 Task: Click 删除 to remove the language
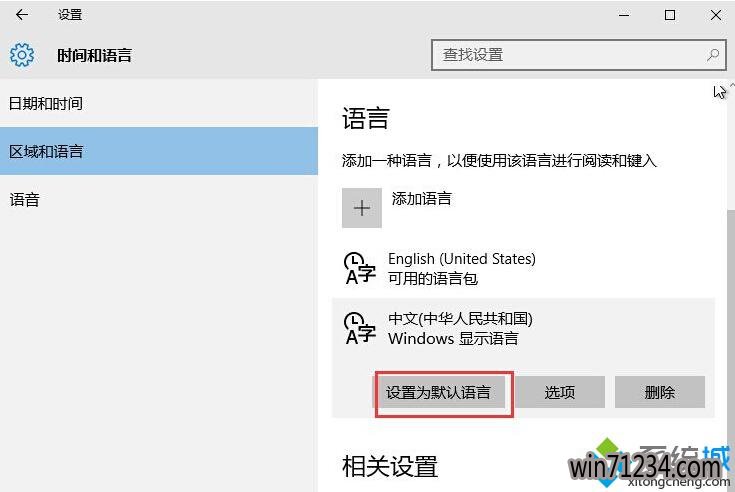coord(660,392)
